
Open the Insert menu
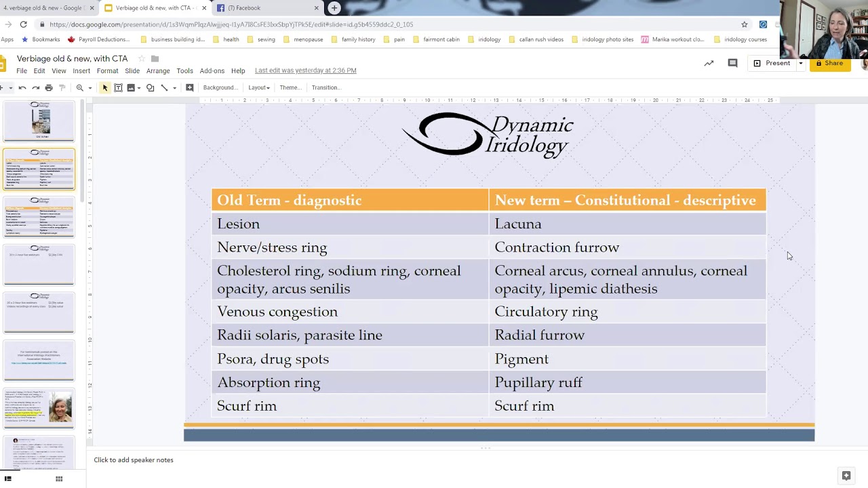coord(81,70)
